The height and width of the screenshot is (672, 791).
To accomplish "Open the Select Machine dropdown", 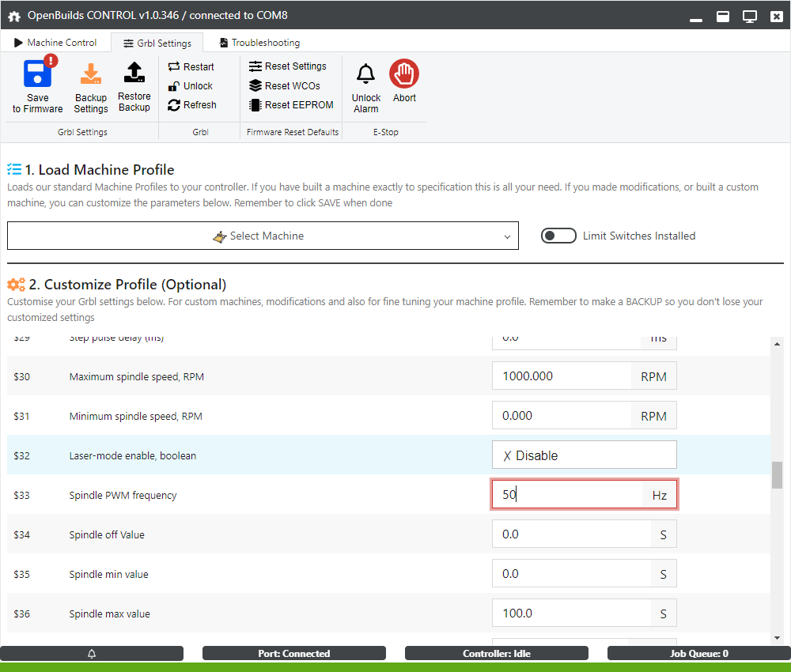I will pos(263,236).
